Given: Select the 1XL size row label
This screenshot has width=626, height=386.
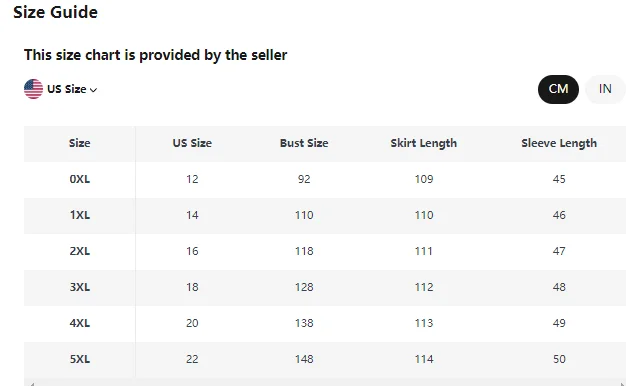Looking at the screenshot, I should pos(80,215).
